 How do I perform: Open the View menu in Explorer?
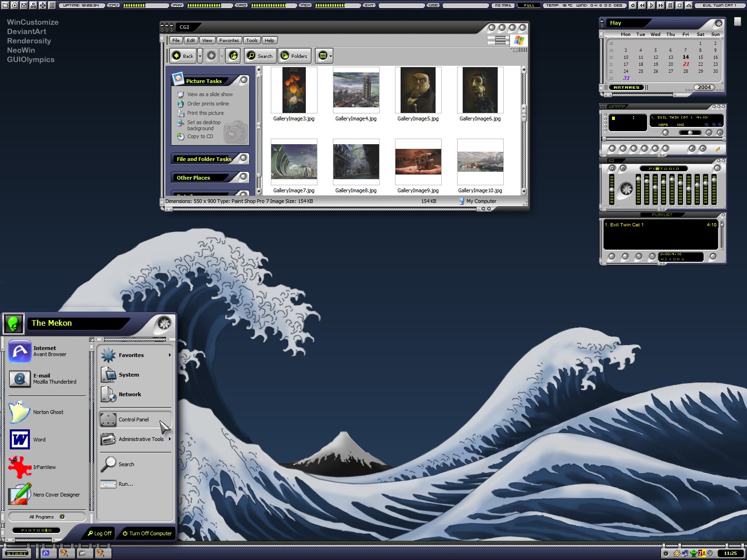pos(207,41)
